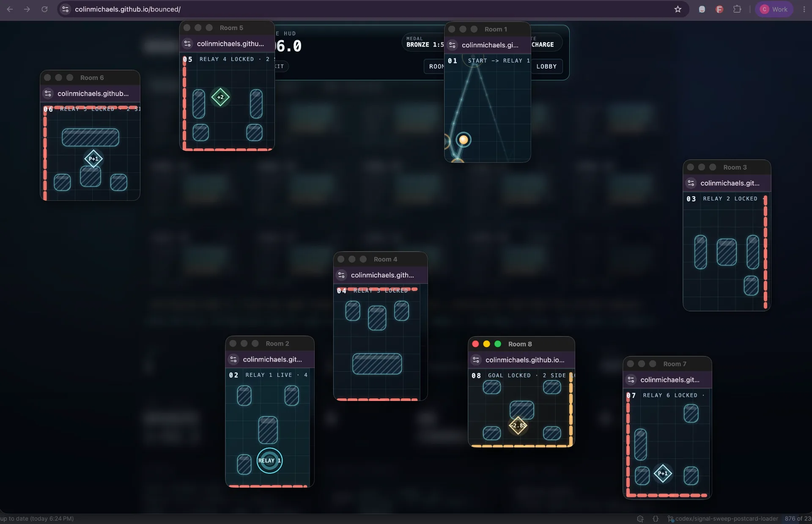Viewport: 812px width, 524px height.
Task: Open site info icon in Room 8 address bar
Action: (x=476, y=360)
